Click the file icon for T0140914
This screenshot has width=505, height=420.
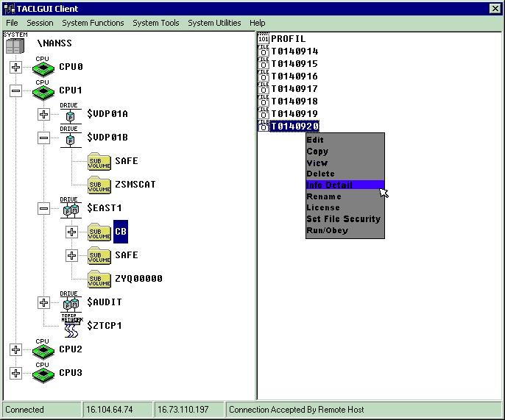263,51
